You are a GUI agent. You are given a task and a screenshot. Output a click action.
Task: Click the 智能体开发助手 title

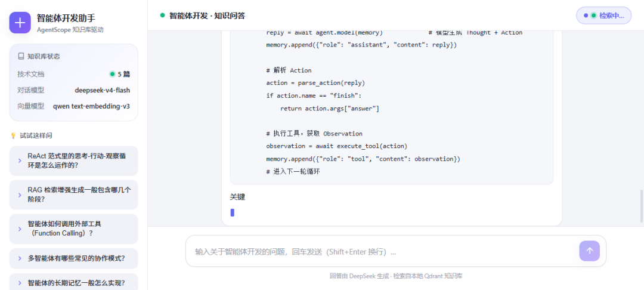[66, 18]
